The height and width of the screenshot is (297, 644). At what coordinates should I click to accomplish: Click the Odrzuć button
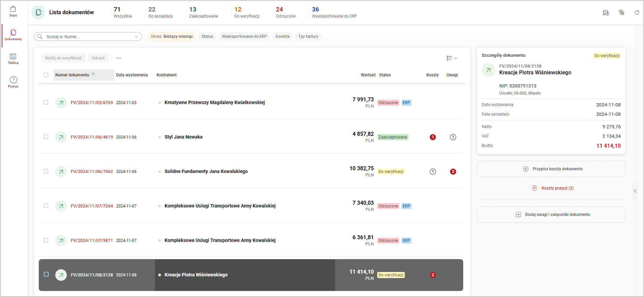[98, 58]
